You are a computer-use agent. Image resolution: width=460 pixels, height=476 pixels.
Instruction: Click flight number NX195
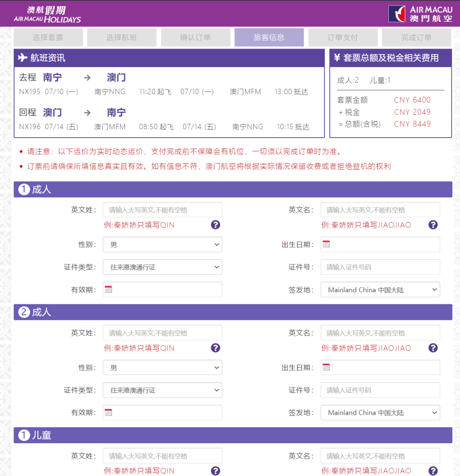[x=30, y=92]
